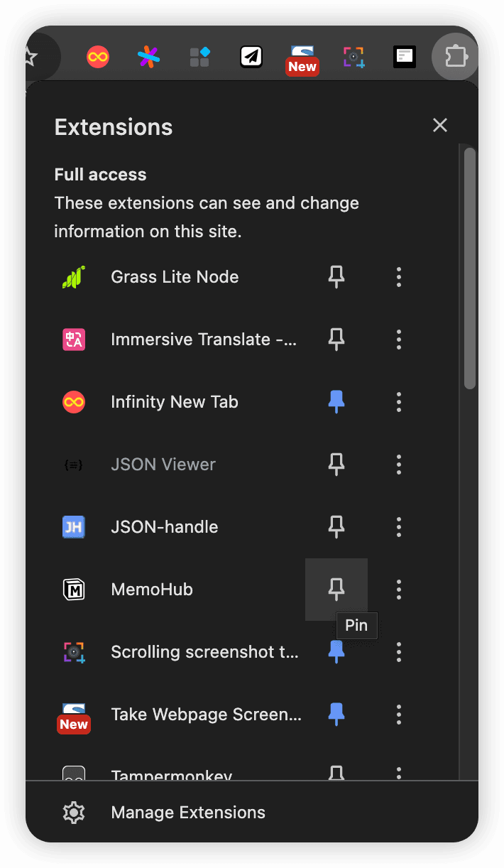Click the Infinity New Tab toolbar icon
504x868 pixels.
(98, 56)
